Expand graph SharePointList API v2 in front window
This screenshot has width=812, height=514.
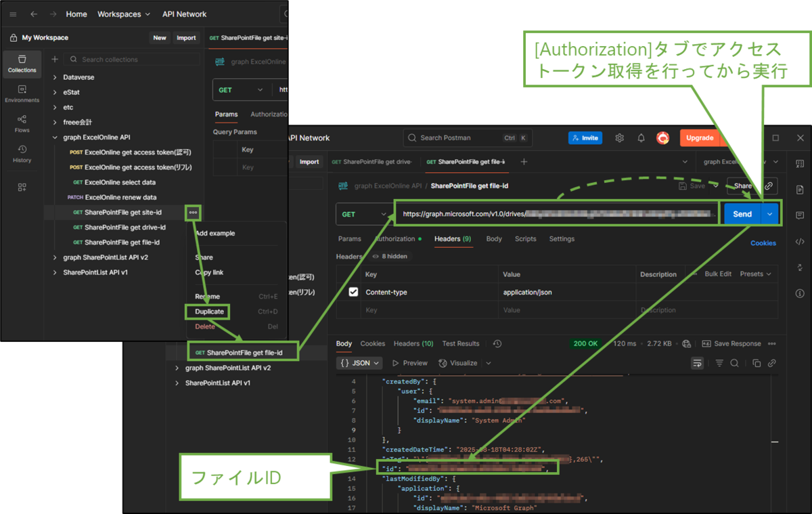click(177, 368)
